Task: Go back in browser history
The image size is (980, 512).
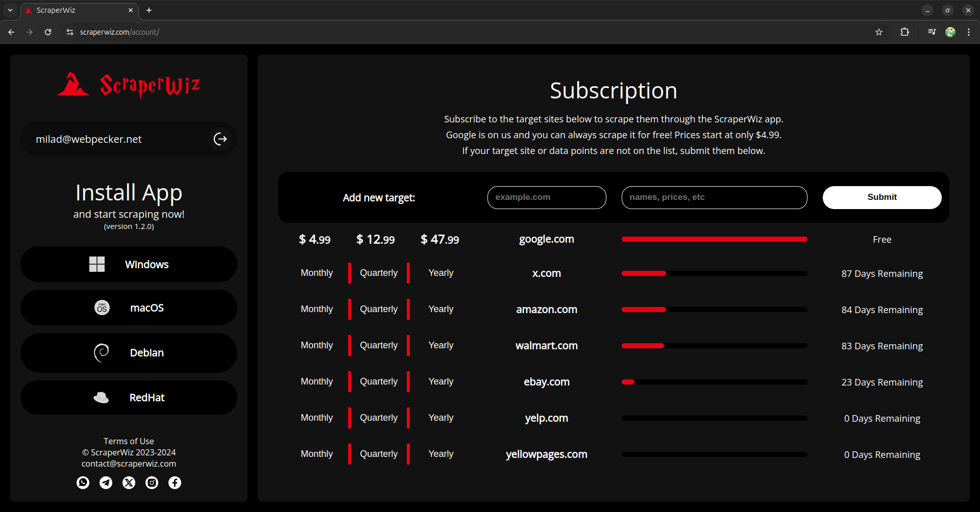Action: pyautogui.click(x=11, y=32)
